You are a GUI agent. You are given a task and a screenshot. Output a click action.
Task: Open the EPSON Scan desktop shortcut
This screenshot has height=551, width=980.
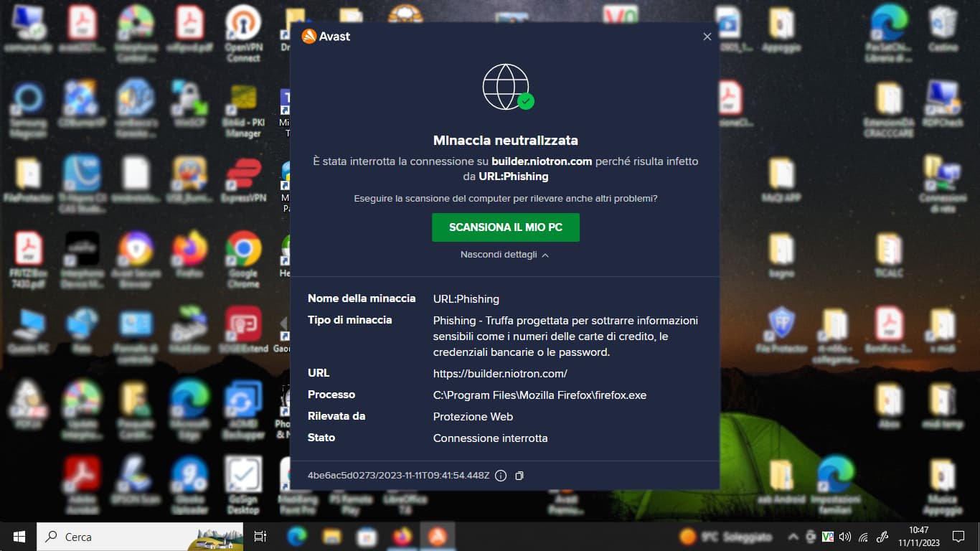(x=136, y=481)
